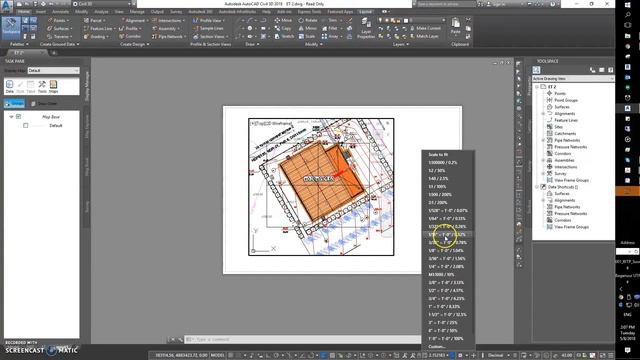This screenshot has width=640, height=360.
Task: Switch to the Analyze ribbon tab
Action: (101, 11)
